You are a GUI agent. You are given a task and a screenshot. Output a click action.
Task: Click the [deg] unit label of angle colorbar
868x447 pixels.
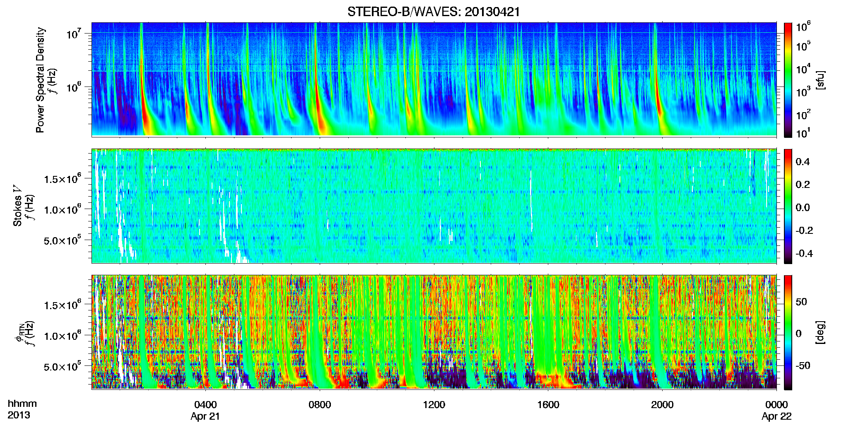(820, 332)
